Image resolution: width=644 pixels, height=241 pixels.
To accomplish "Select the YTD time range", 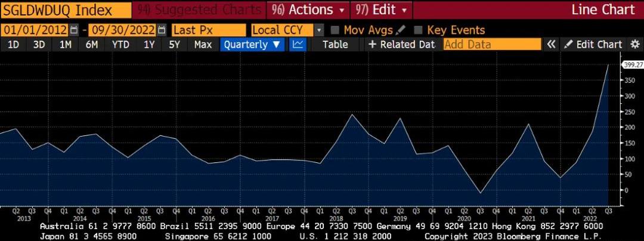I will (121, 44).
